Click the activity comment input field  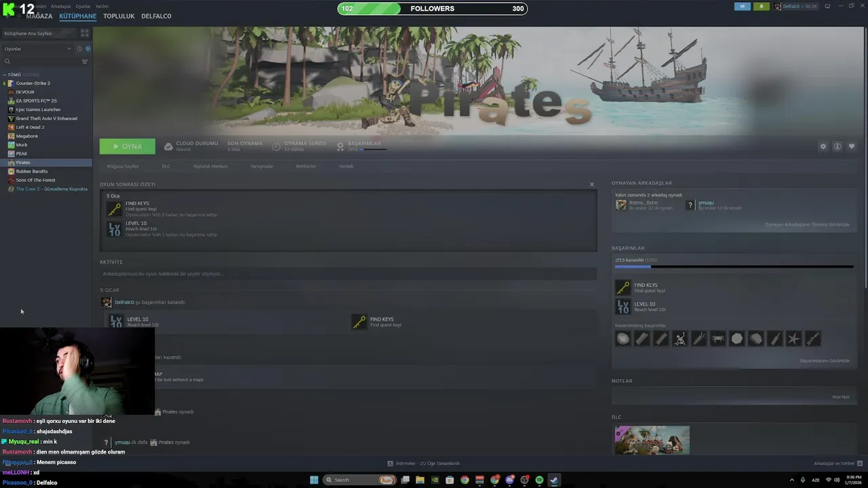click(348, 274)
